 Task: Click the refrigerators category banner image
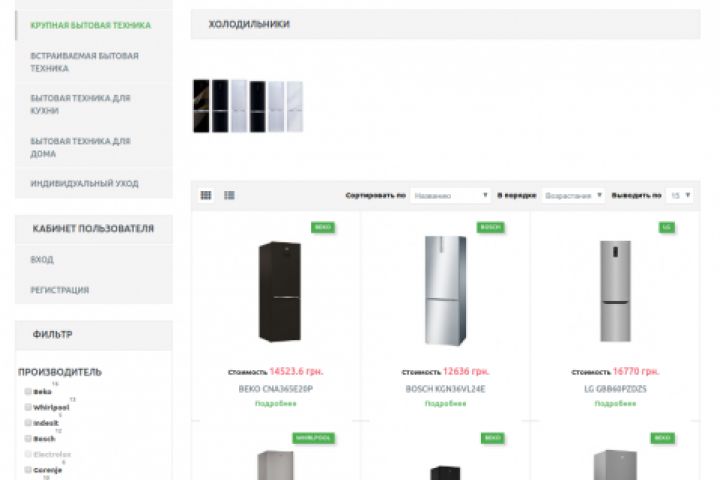click(x=248, y=106)
